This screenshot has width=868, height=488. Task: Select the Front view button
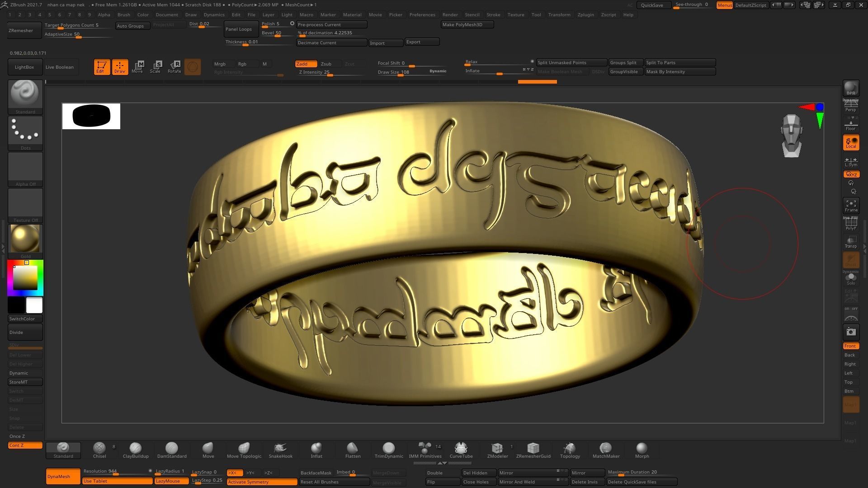851,346
